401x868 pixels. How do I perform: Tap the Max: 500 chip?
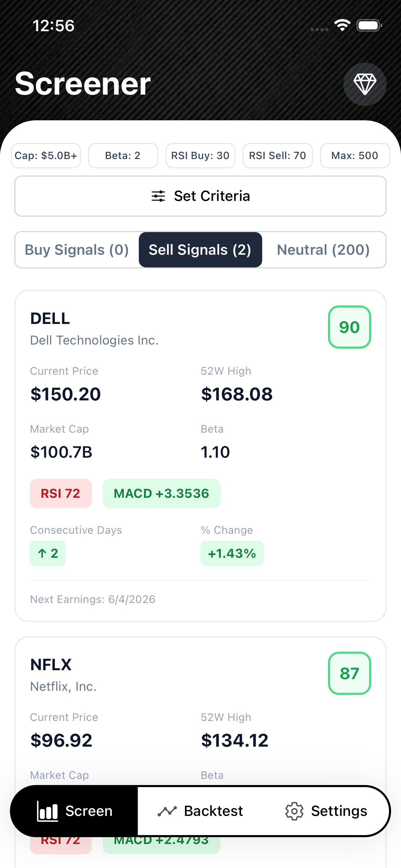coord(355,156)
